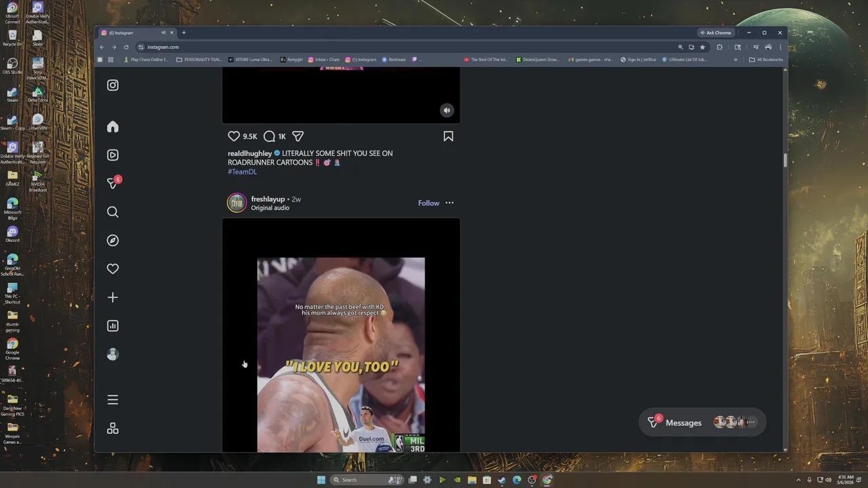This screenshot has height=488, width=868.
Task: Go back in Chrome
Action: tap(102, 47)
